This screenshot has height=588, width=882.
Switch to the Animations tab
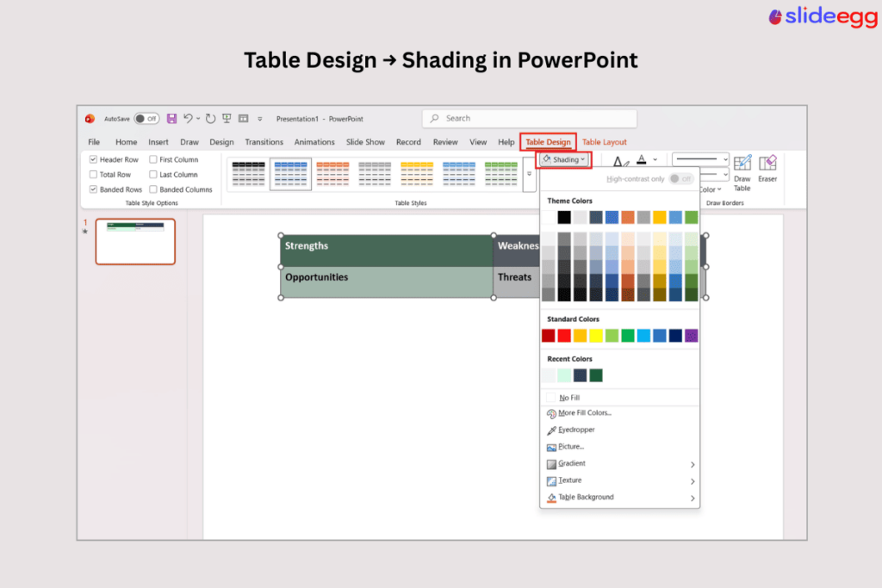[314, 142]
